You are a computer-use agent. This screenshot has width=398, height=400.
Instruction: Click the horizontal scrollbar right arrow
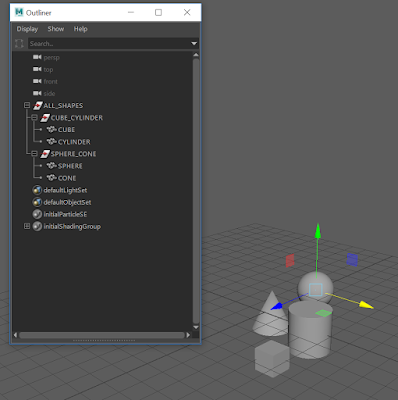(188, 335)
